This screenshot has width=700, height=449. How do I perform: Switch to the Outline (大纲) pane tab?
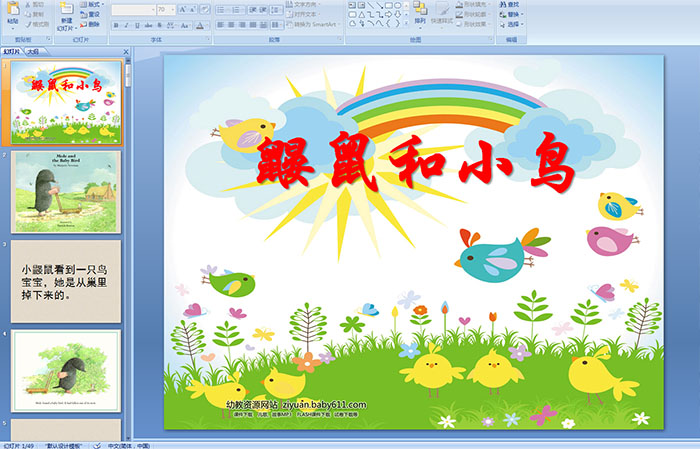[x=33, y=52]
